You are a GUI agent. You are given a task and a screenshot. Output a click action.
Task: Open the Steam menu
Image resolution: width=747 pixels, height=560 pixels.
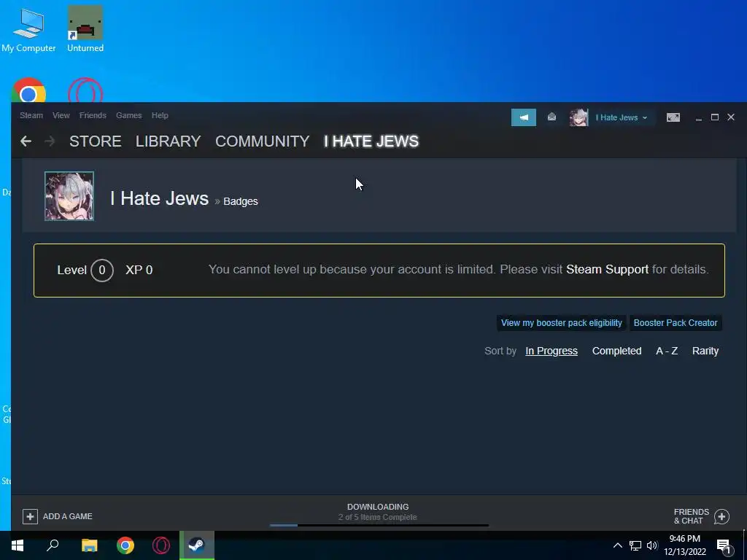tap(31, 115)
